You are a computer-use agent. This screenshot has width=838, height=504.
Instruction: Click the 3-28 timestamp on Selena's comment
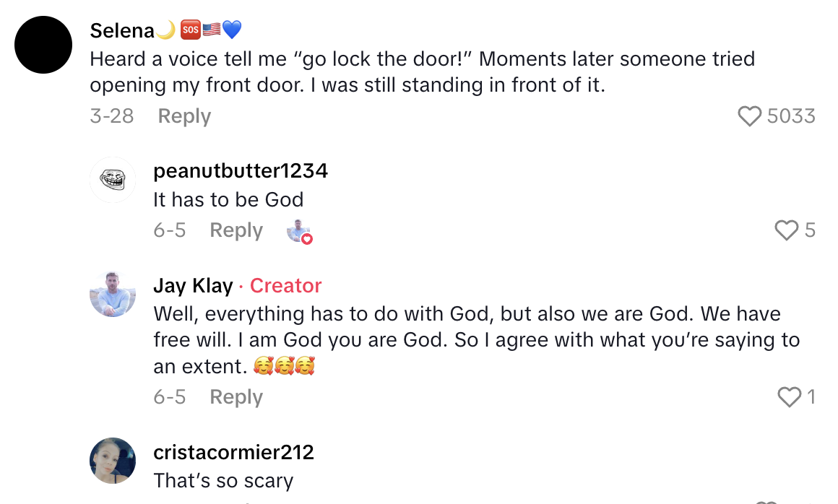tap(112, 116)
